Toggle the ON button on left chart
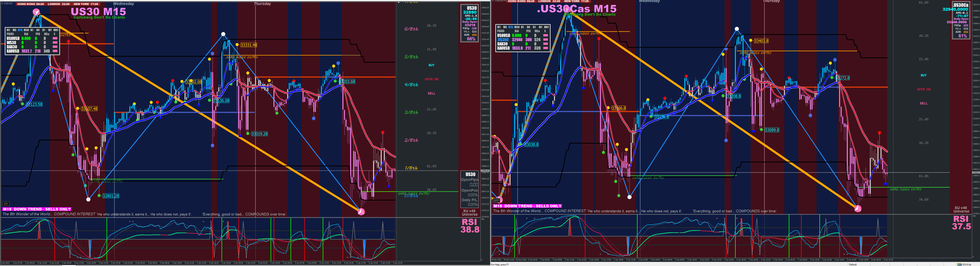This screenshot has height=266, width=980. (x=6, y=204)
